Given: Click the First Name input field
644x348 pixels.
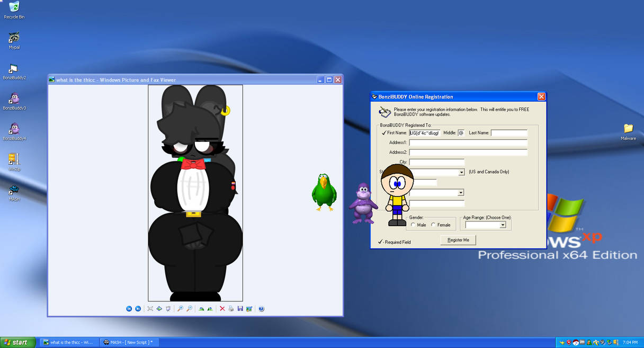Looking at the screenshot, I should coord(424,133).
